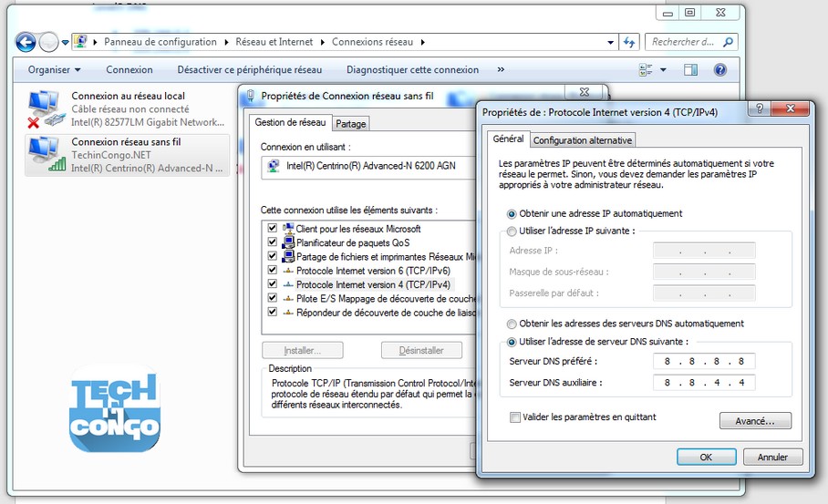The image size is (828, 504).
Task: Click Client pour les réseaux Microsoft icon
Action: pos(288,229)
